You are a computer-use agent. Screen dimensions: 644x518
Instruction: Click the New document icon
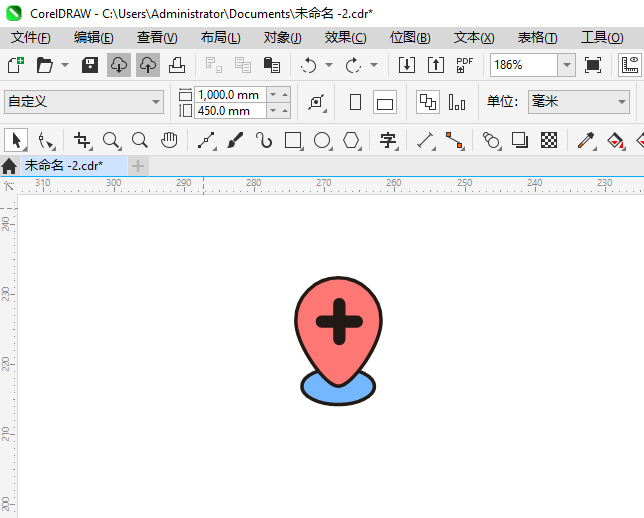(16, 65)
